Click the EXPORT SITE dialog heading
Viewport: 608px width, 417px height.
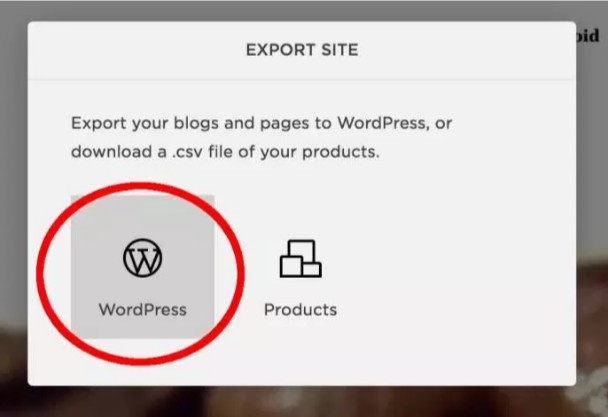point(302,50)
